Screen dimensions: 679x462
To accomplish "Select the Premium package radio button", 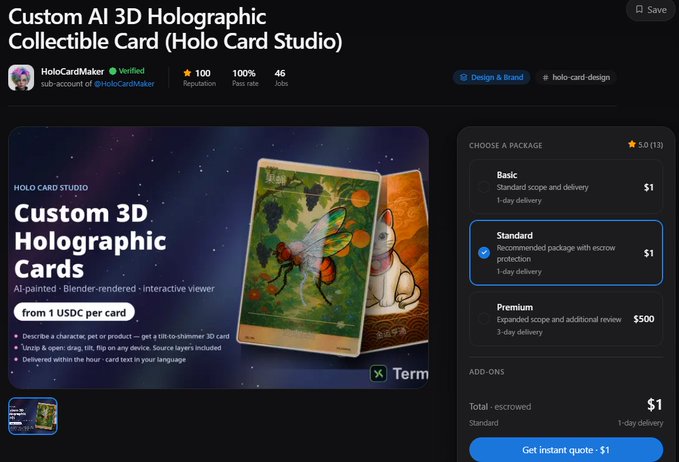I will tap(484, 319).
